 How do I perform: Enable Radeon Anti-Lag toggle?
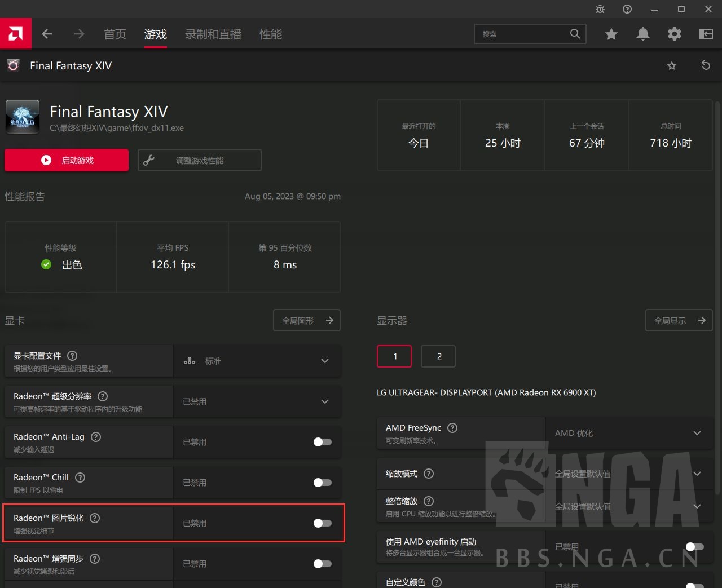(322, 442)
